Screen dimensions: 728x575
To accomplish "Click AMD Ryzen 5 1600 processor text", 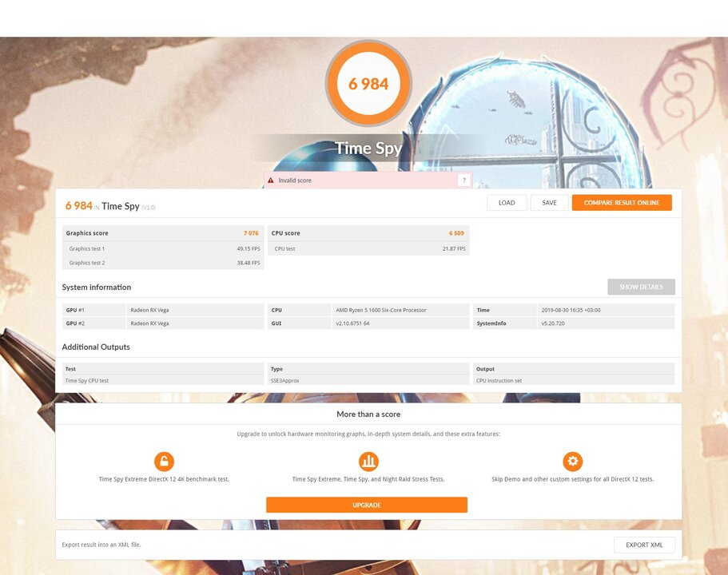I will pos(381,310).
